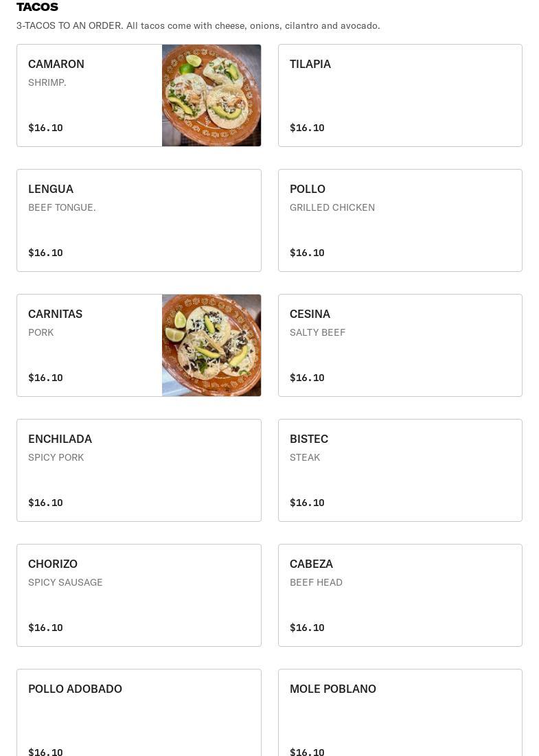Viewport: 539px width, 756px height.
Task: Select the Tilapia taco card
Action: 400,95
